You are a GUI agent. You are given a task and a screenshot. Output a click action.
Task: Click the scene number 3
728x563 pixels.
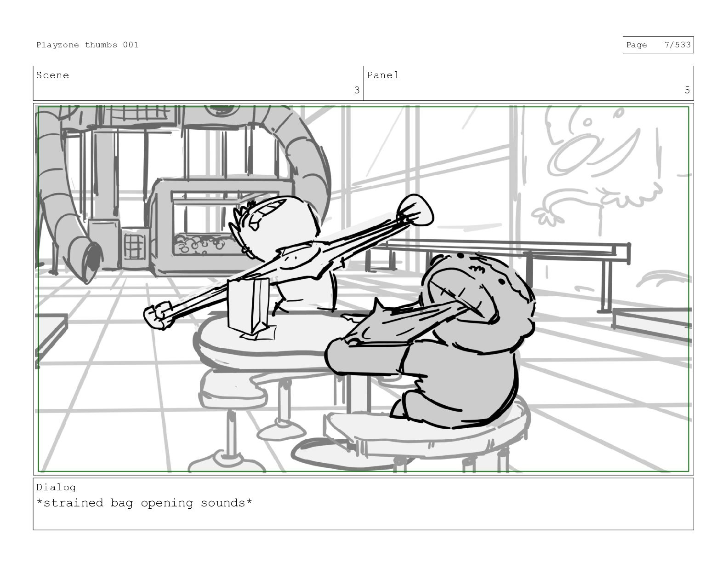[357, 90]
